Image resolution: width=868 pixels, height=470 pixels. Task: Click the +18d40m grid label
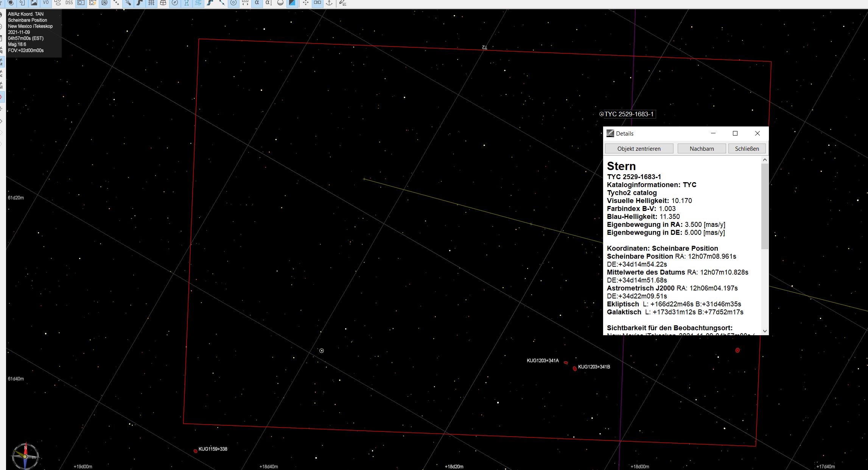click(x=269, y=467)
